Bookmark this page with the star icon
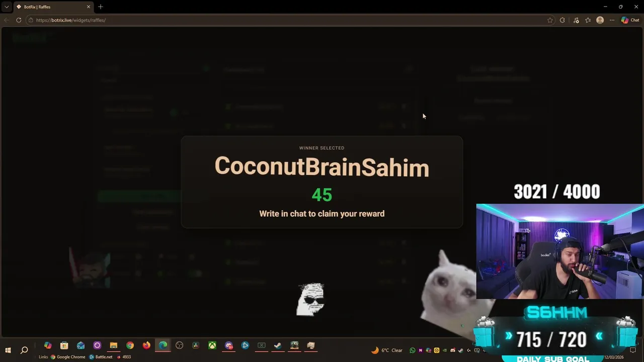The width and height of the screenshot is (644, 362). (550, 20)
